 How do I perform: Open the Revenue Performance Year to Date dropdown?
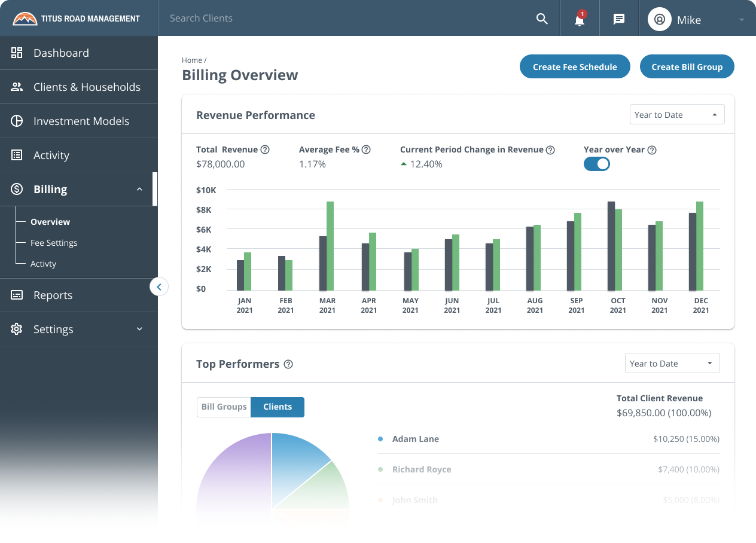pos(676,114)
